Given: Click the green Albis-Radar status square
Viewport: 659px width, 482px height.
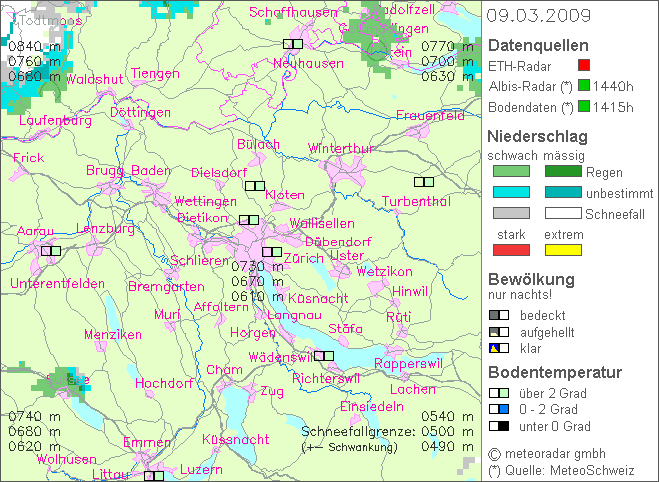Looking at the screenshot, I should click(x=584, y=85).
